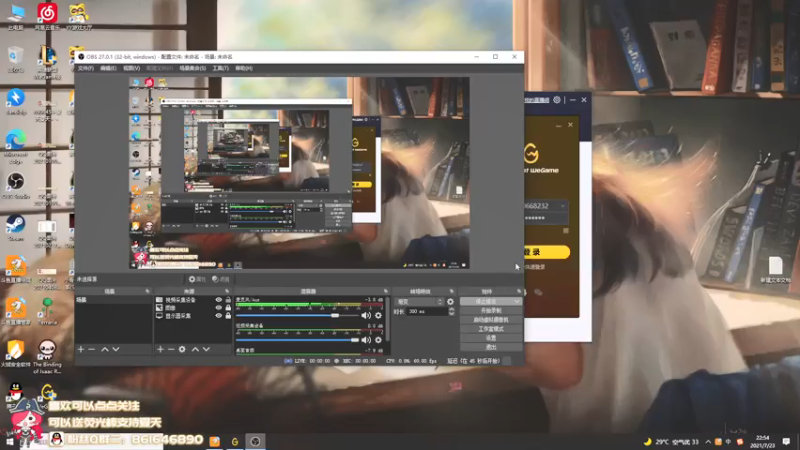
Task: Pop out the Controls dock header icon
Action: pos(519,291)
